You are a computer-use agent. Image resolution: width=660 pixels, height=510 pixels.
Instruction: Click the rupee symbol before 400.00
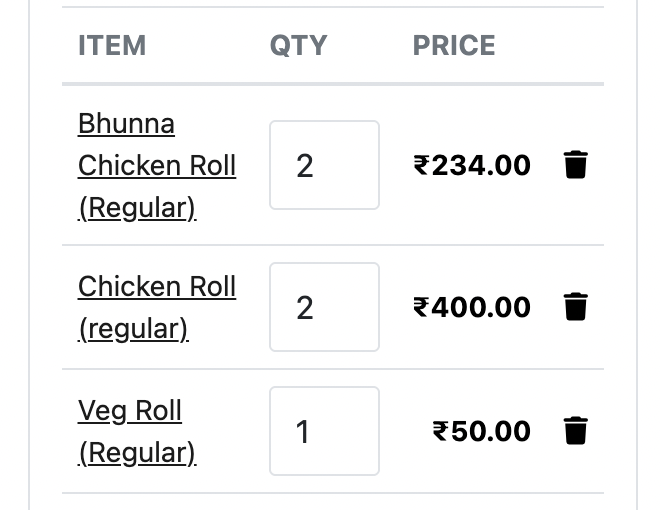[x=421, y=307]
